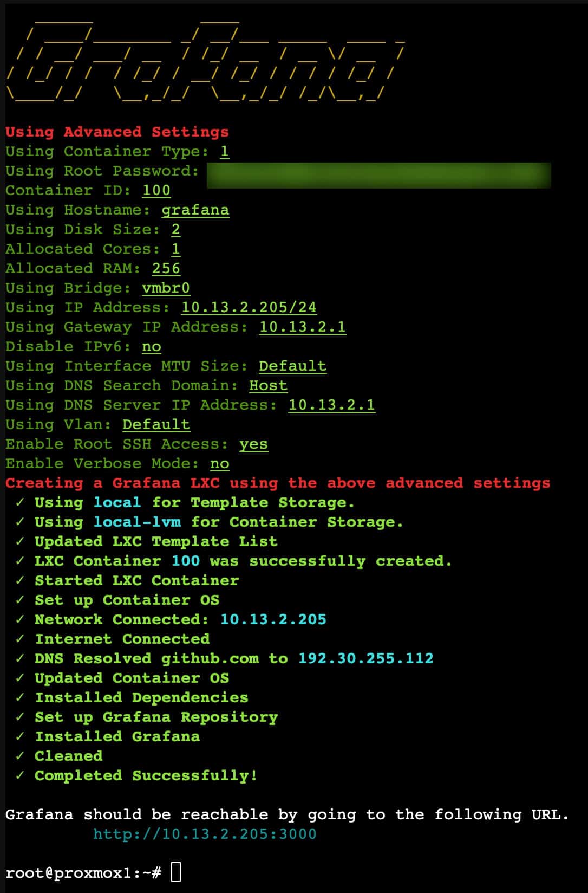Click the checkmark next to Internet Connected
Image resolution: width=588 pixels, height=893 pixels.
point(20,639)
